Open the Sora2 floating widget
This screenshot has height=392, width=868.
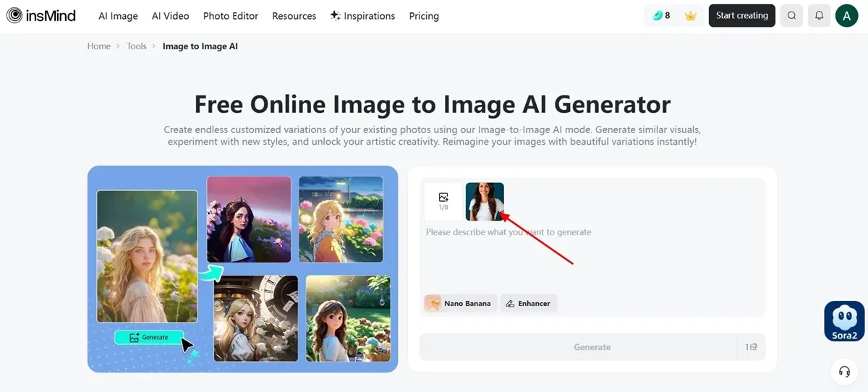point(844,321)
